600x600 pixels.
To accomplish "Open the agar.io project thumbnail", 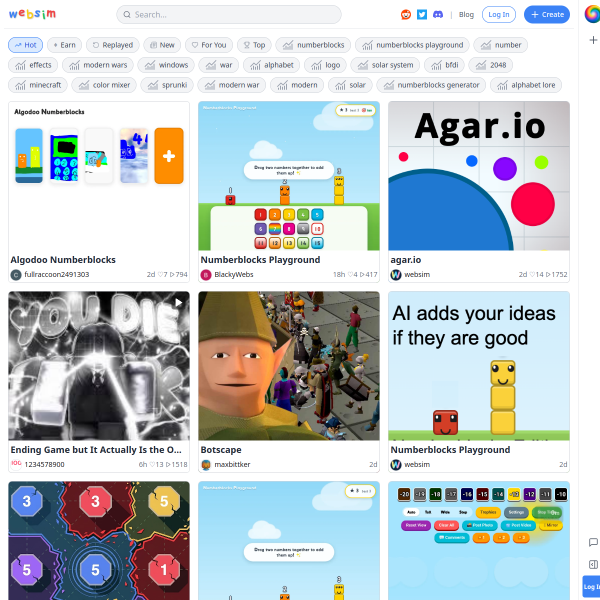I will [479, 176].
